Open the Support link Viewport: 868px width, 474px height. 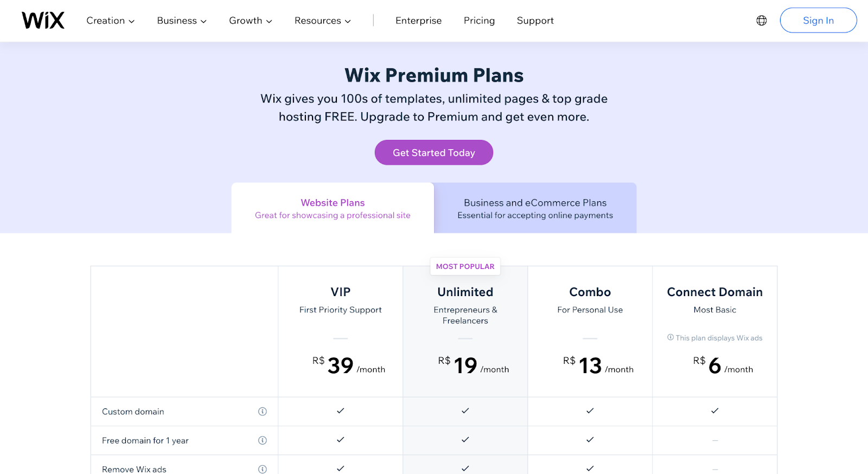tap(535, 21)
